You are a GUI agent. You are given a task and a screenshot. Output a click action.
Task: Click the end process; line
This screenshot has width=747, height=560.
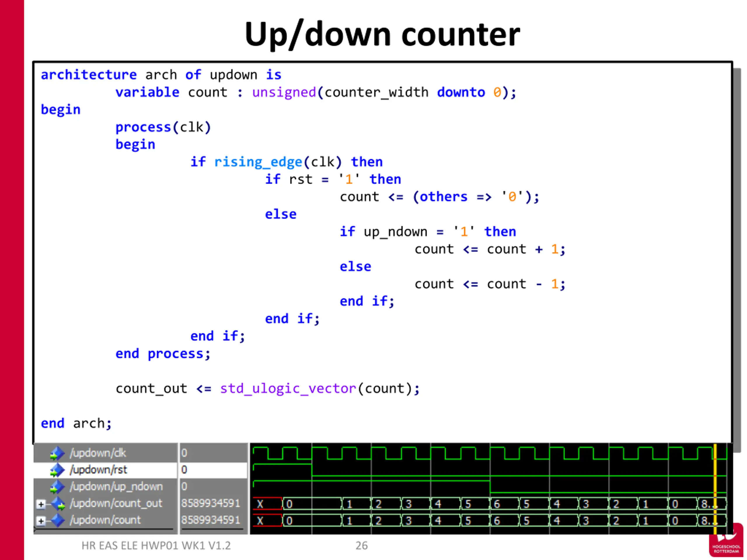point(163,354)
